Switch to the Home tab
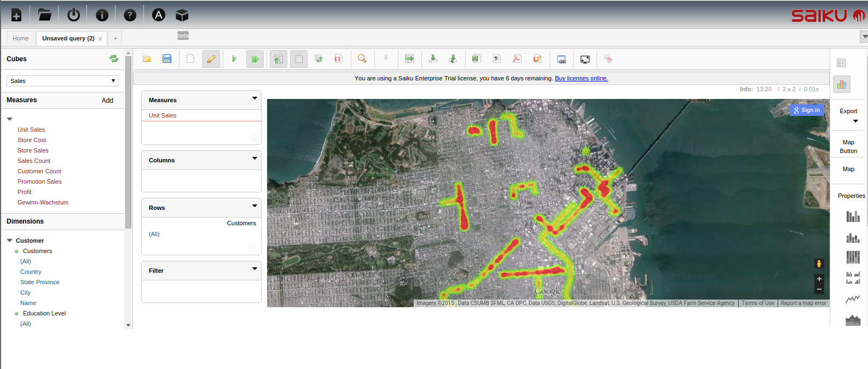This screenshot has width=868, height=369. 21,38
